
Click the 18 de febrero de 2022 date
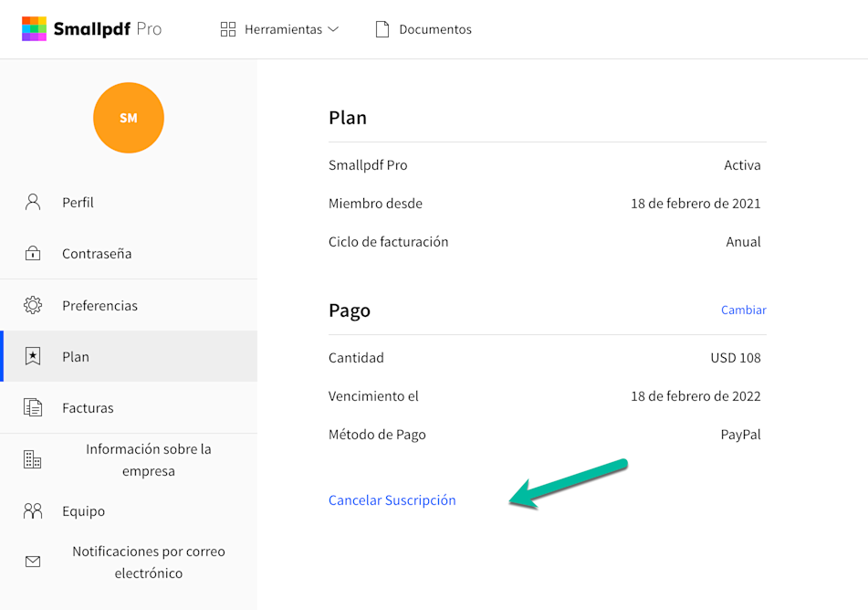[x=695, y=396]
